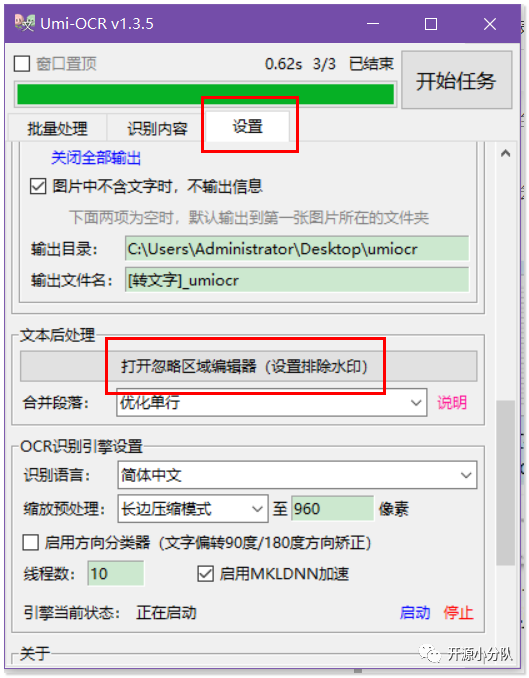
Task: Click the vertical scrollbar thumb
Action: tap(505, 483)
